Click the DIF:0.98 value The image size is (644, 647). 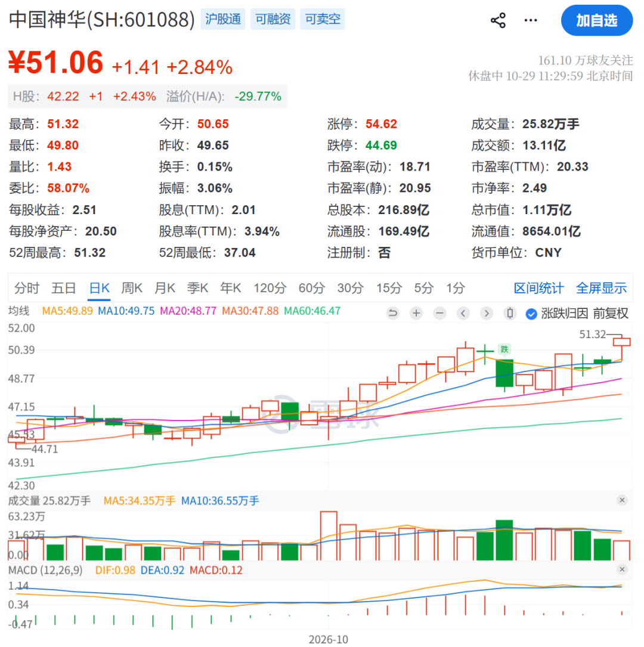115,570
